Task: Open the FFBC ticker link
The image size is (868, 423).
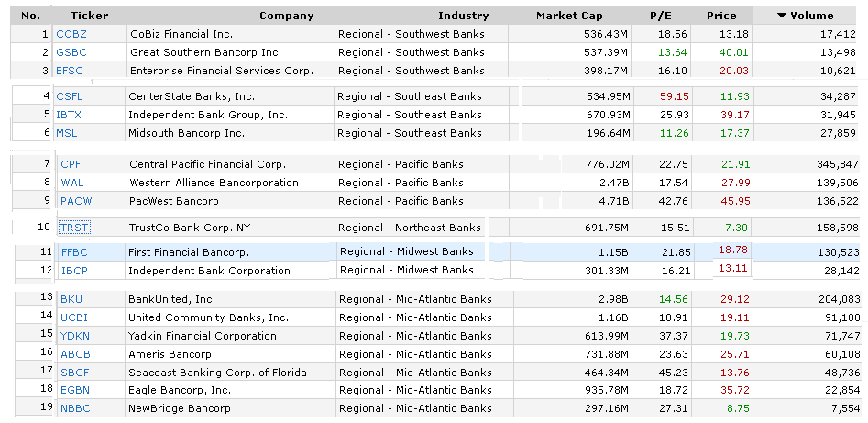Action: tap(75, 253)
